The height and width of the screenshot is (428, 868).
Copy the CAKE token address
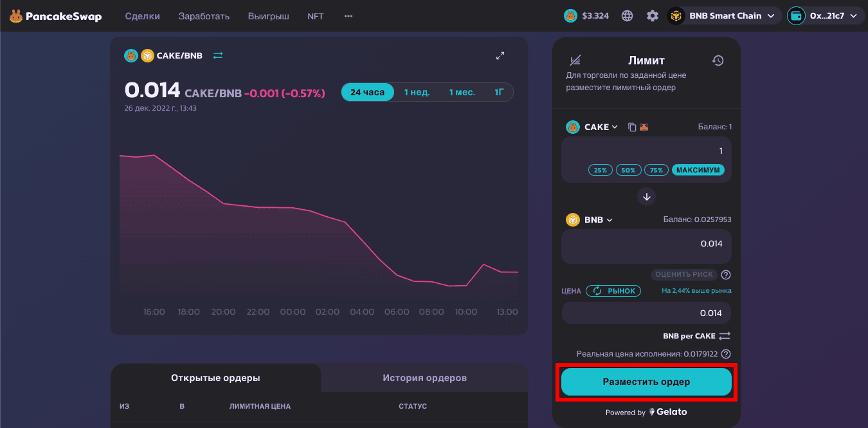click(x=631, y=127)
